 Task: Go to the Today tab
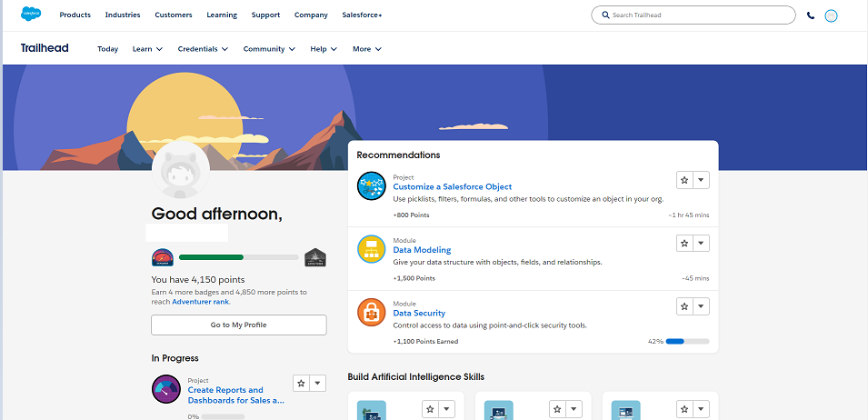[x=108, y=49]
